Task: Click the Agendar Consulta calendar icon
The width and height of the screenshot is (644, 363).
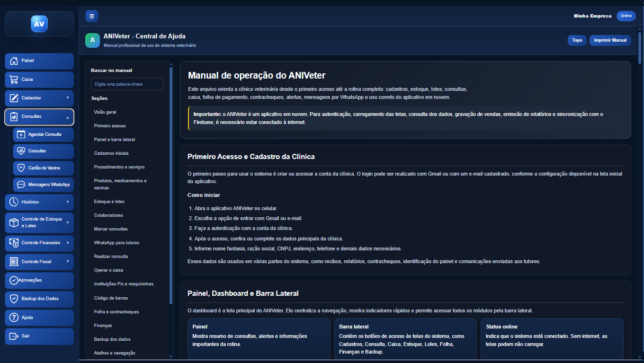Action: 21,134
